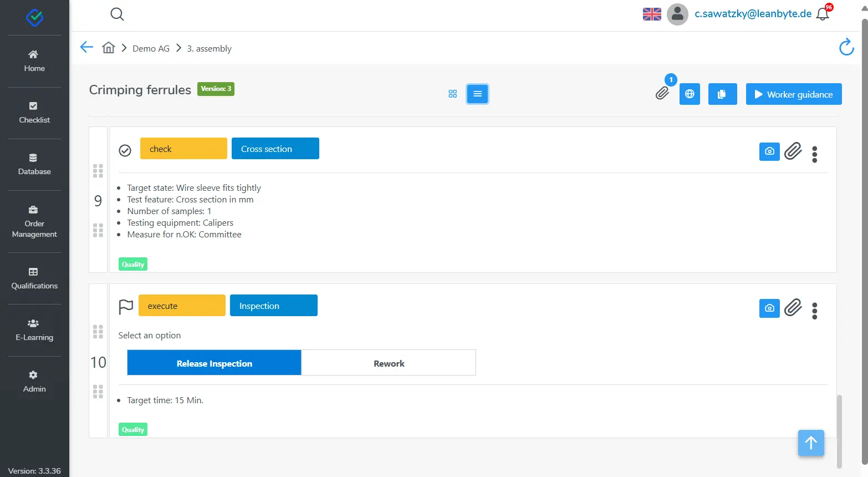Open step 9 three-dot options menu
868x477 pixels.
814,154
